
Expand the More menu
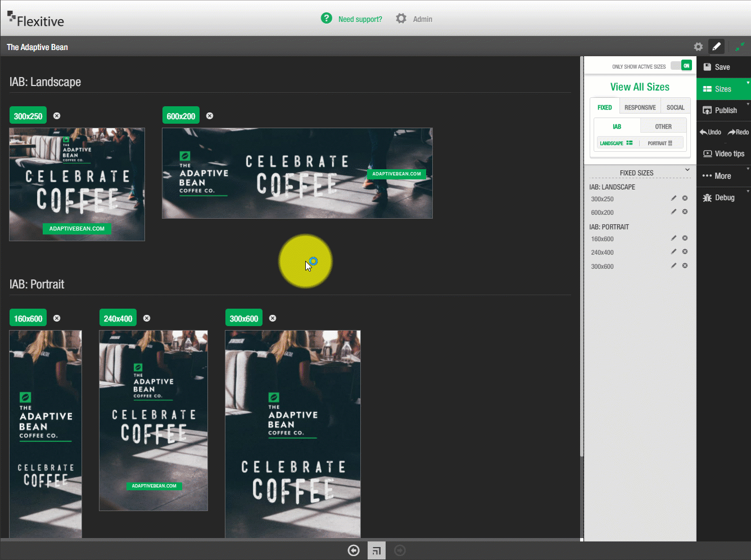point(723,176)
